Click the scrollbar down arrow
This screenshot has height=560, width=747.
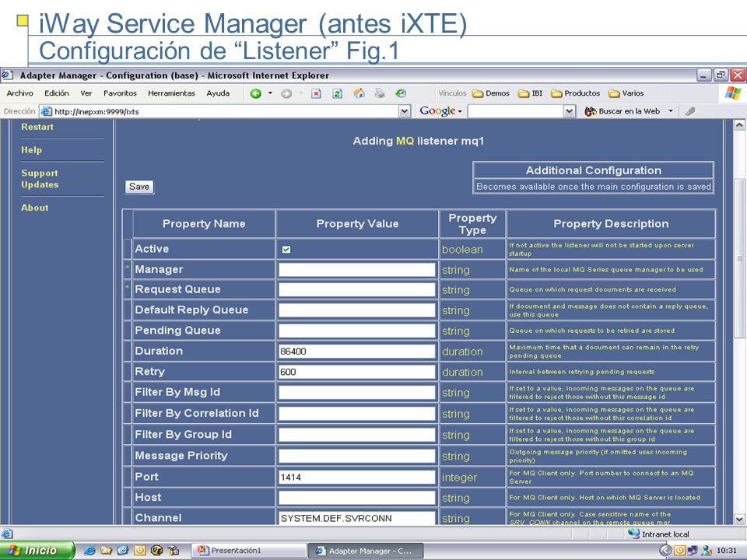point(739,519)
